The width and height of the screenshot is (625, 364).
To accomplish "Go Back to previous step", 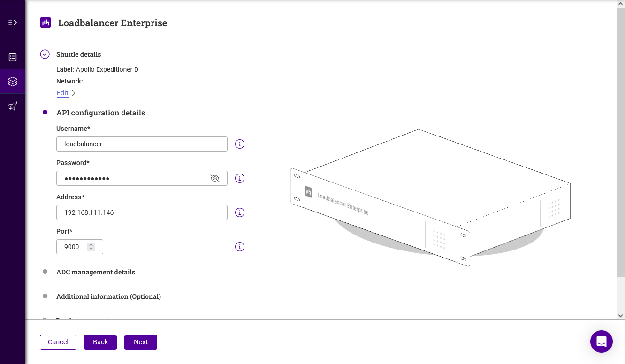I will [100, 342].
